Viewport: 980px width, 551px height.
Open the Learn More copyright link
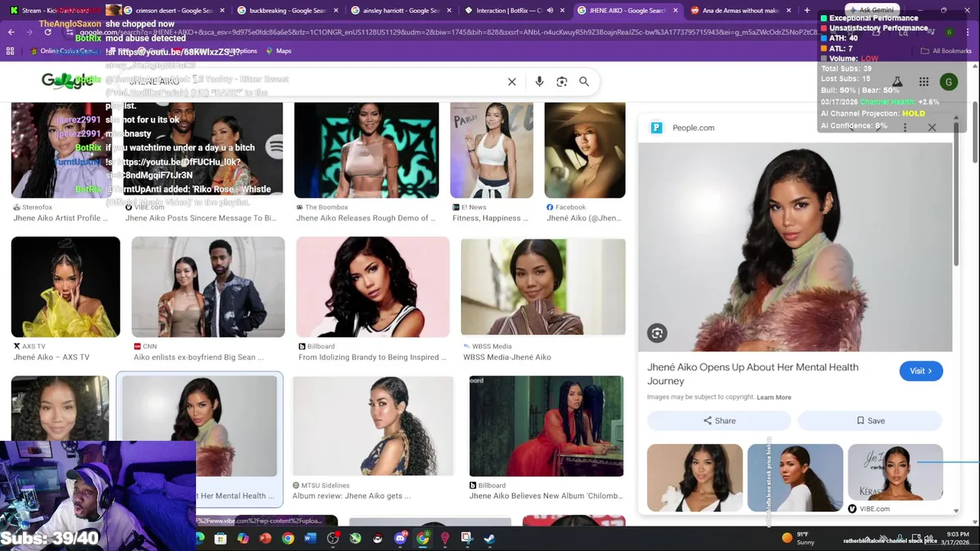(x=774, y=397)
